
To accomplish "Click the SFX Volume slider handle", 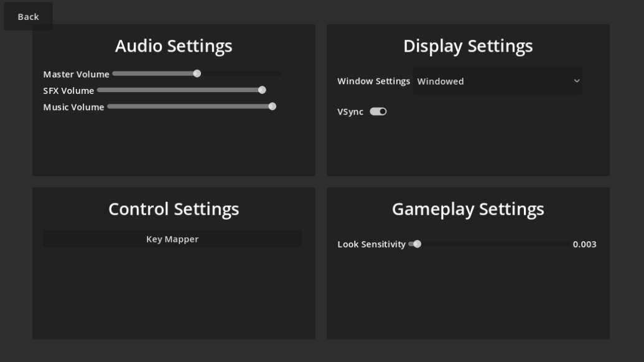I will tap(262, 90).
